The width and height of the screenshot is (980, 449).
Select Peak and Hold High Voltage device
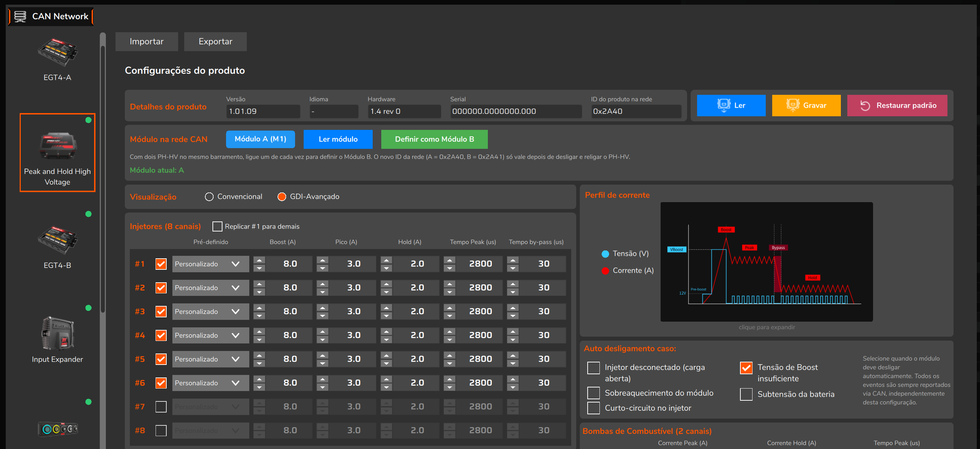point(58,152)
